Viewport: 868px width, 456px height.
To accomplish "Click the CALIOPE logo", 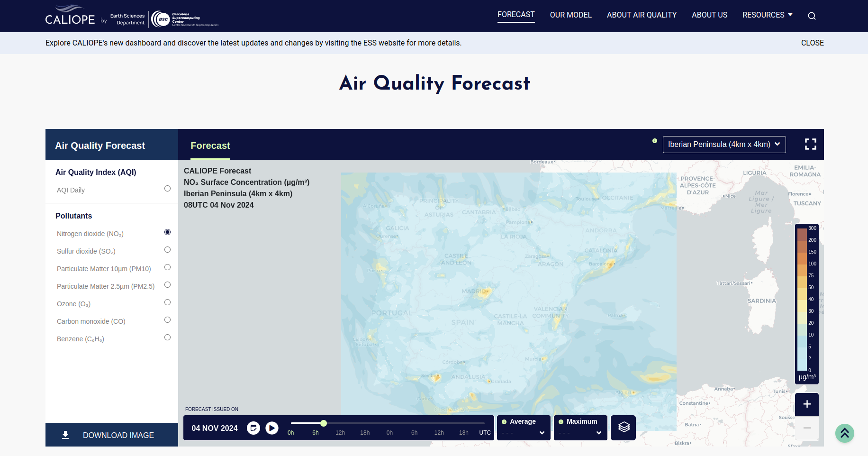I will pyautogui.click(x=70, y=16).
